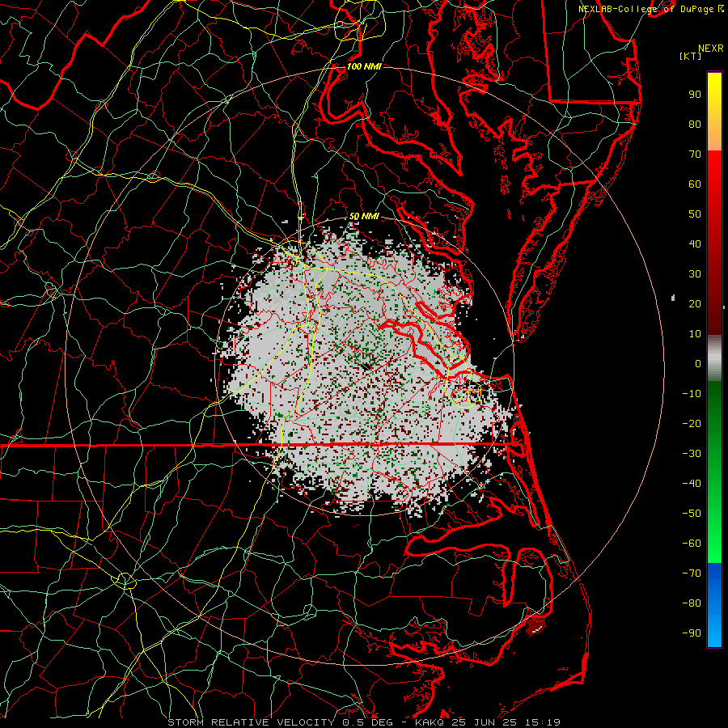Click the 60 value on velocity scale
Image resolution: width=728 pixels, height=728 pixels.
point(695,184)
